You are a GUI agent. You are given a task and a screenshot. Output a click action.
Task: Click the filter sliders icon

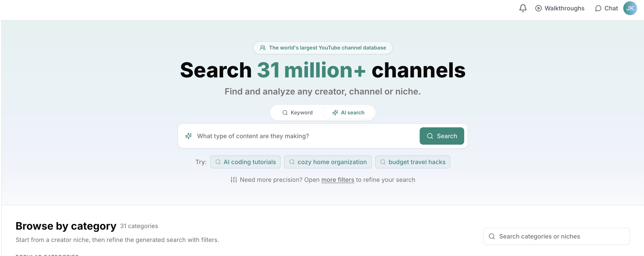234,180
